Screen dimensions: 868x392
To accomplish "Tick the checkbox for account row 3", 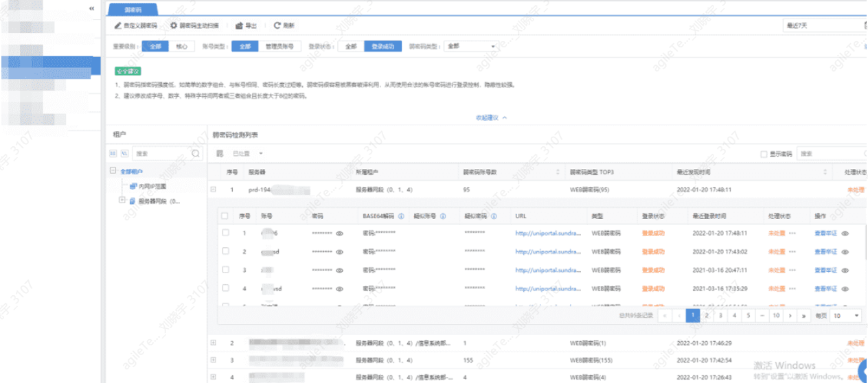I will [225, 270].
